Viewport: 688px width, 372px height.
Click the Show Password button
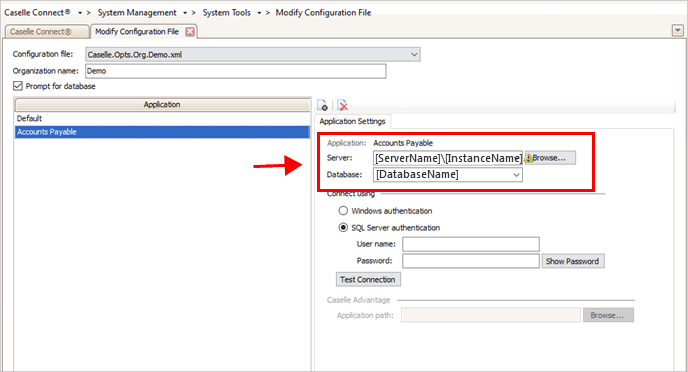coord(573,261)
